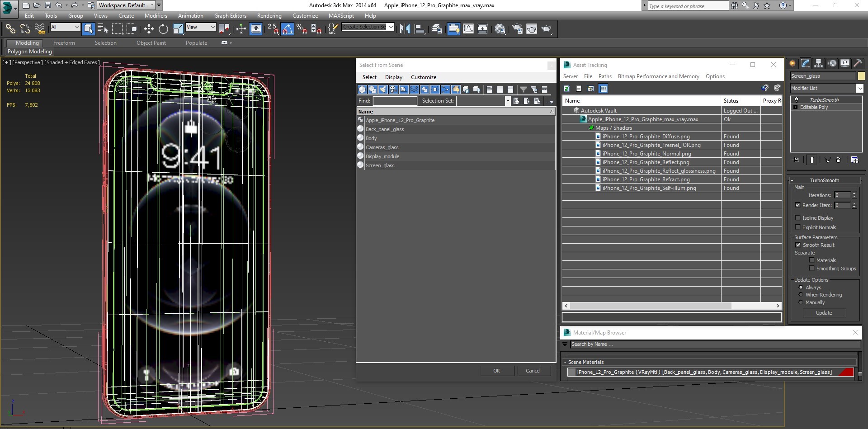
Task: Switch to the Freeform ribbon tab
Action: point(64,43)
